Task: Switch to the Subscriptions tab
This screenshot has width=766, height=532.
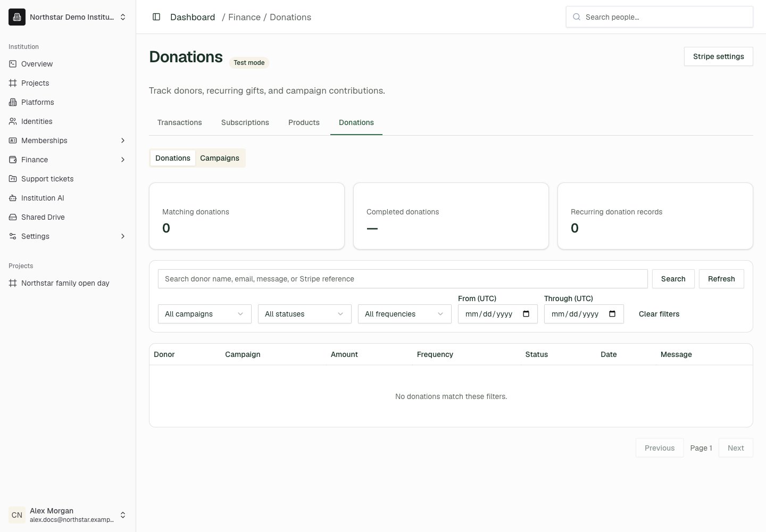Action: pyautogui.click(x=245, y=122)
